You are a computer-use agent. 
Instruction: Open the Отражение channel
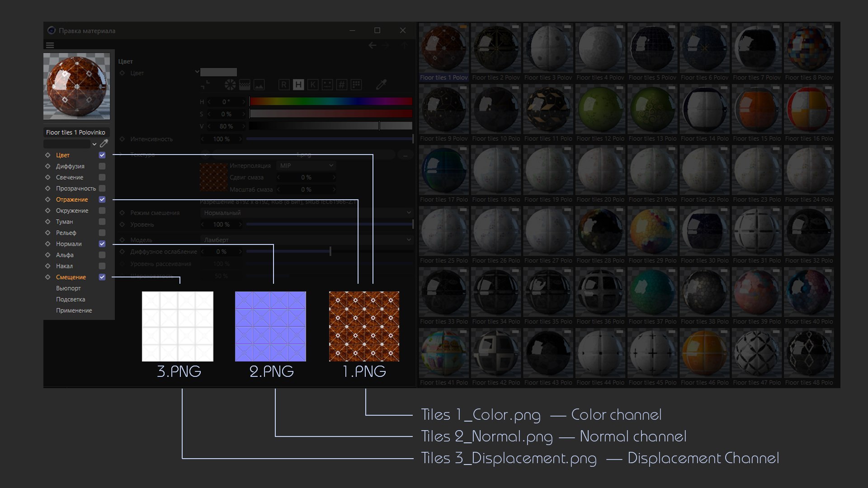coord(72,199)
